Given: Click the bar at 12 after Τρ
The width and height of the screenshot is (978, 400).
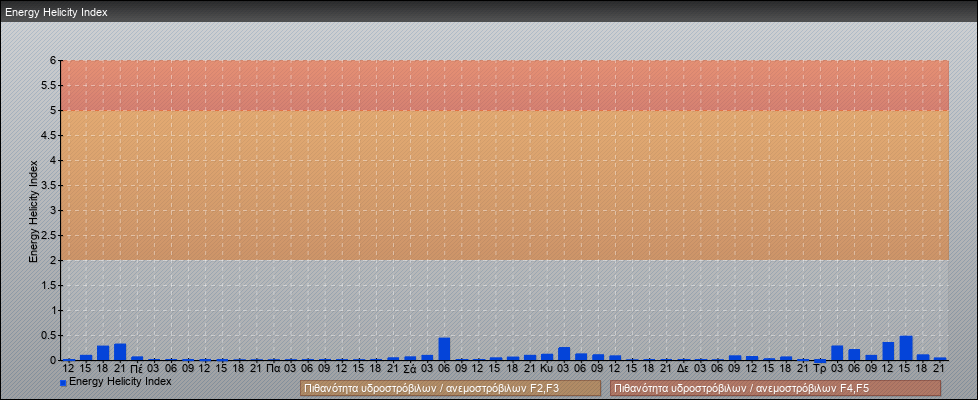Looking at the screenshot, I should tap(888, 351).
